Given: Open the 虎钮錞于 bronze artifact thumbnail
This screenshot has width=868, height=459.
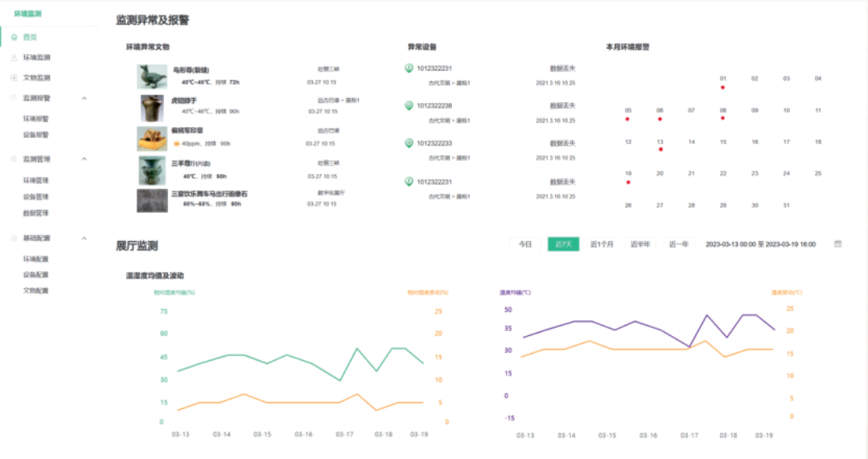Looking at the screenshot, I should (152, 108).
